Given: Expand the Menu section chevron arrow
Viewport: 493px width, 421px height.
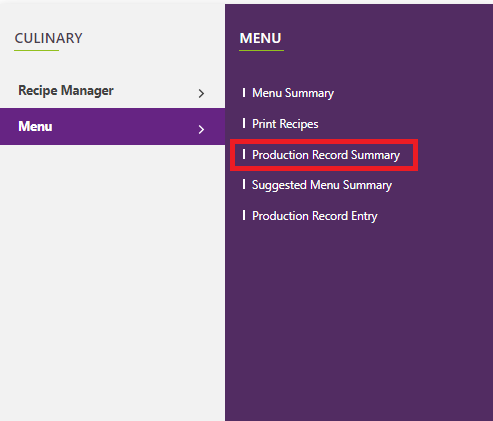Looking at the screenshot, I should [201, 129].
